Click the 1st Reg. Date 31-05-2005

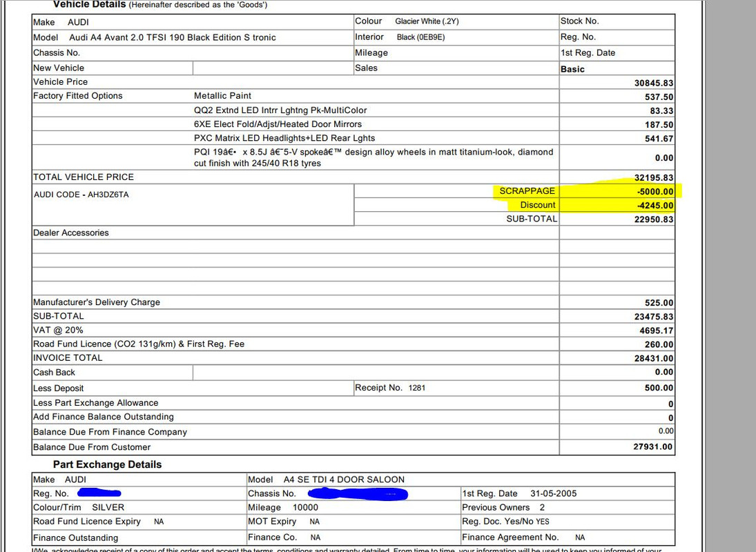pos(519,494)
